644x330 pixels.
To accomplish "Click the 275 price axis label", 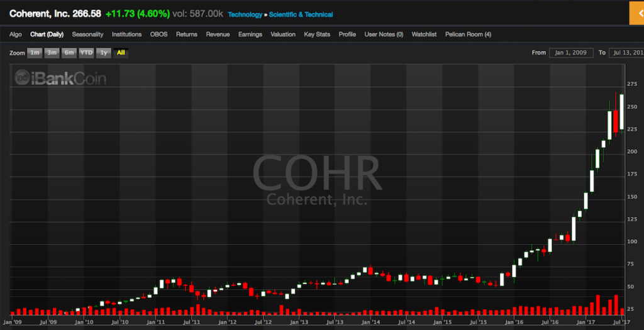I will (631, 84).
